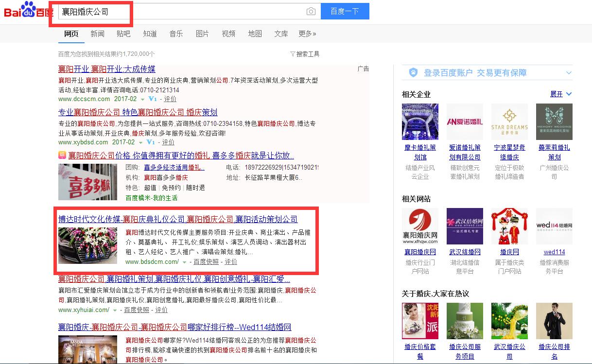Click 评价 link for www.dccscm.com

coord(170,99)
